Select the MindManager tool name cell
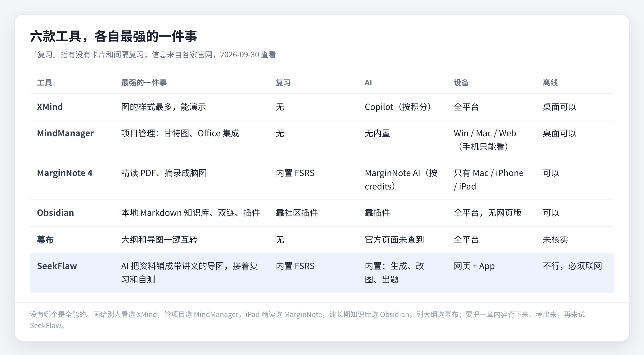The image size is (644, 355). (x=65, y=133)
